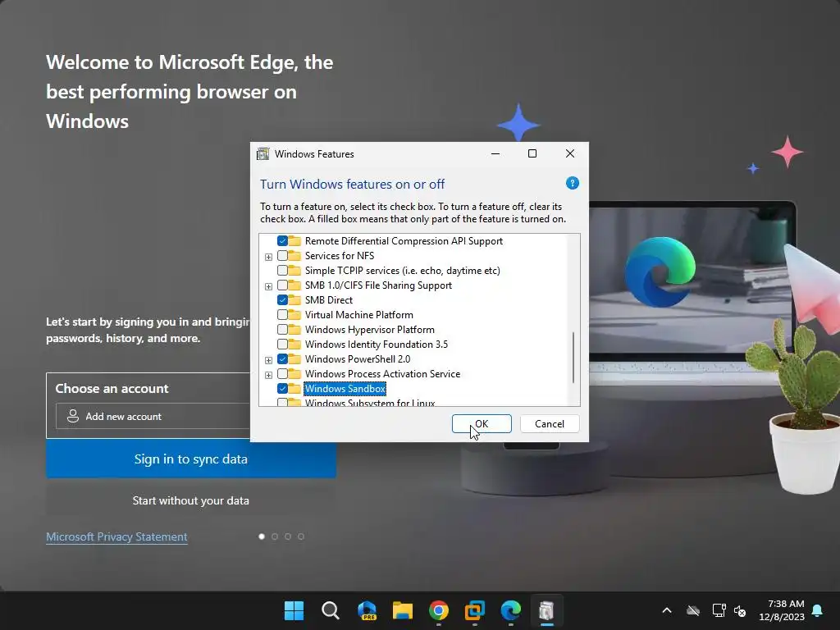Screen dimensions: 840x630
Task: Click the muted volume tray icon
Action: tap(740, 610)
